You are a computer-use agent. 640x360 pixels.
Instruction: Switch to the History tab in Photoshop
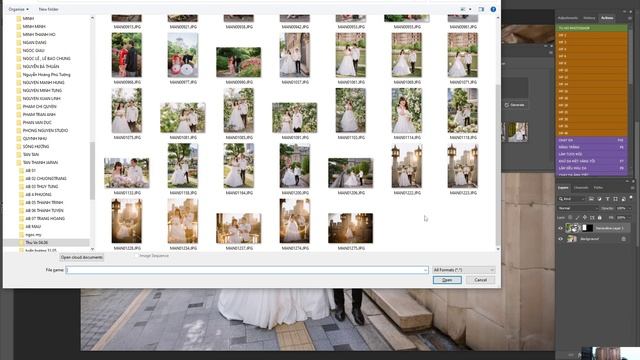(589, 18)
